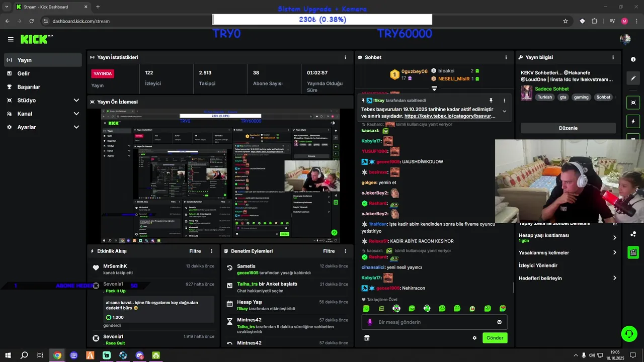Click the green circular icon in stream preview
Viewport: 644px width, 362px height.
334,233
